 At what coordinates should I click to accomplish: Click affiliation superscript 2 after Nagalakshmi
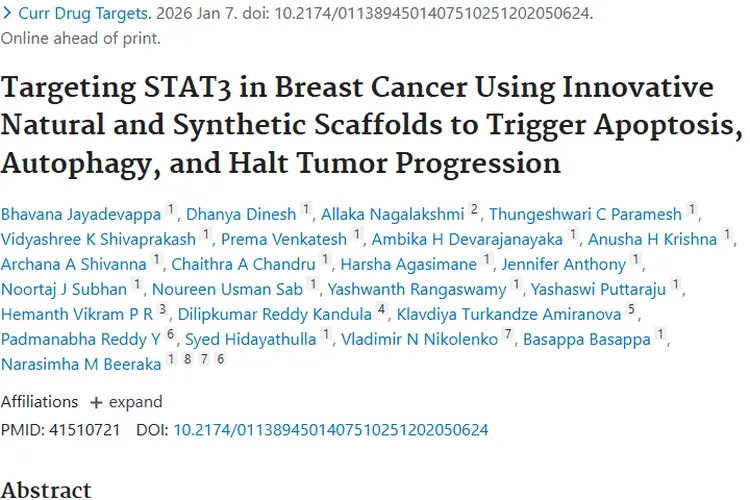point(475,210)
